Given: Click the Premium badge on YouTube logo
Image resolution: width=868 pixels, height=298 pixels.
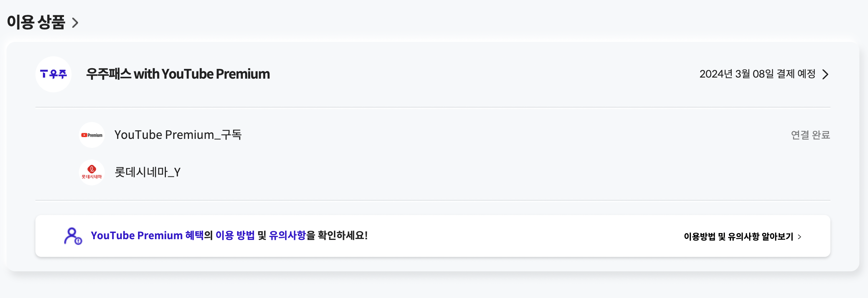Looking at the screenshot, I should click(95, 135).
